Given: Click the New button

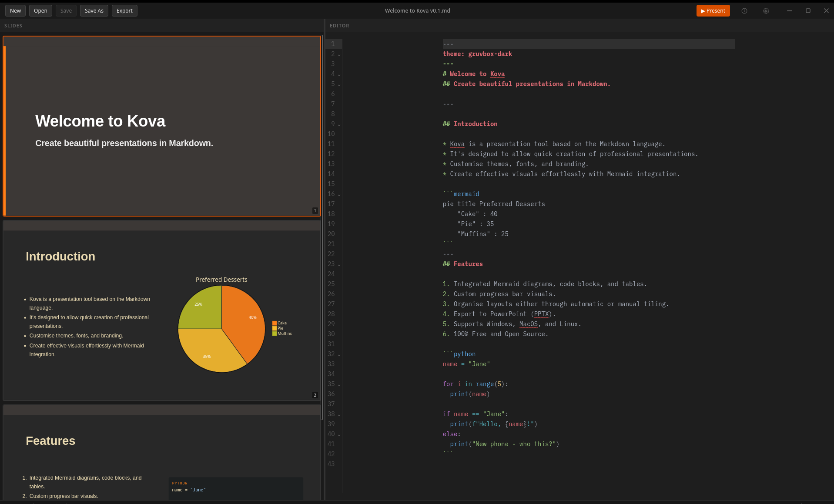Looking at the screenshot, I should (x=15, y=11).
